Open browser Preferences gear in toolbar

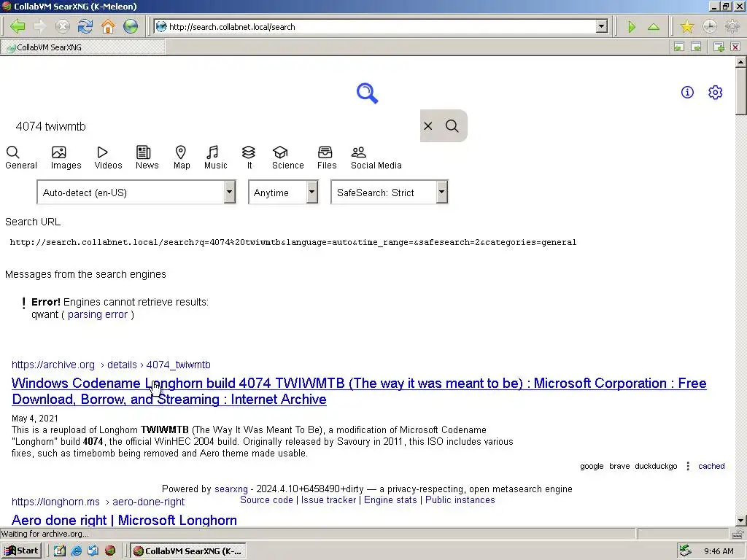[732, 27]
